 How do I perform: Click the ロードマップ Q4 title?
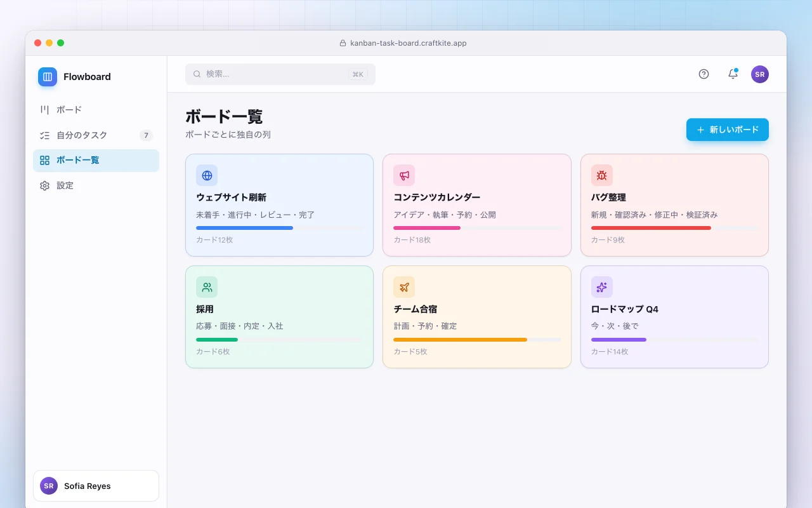(625, 309)
